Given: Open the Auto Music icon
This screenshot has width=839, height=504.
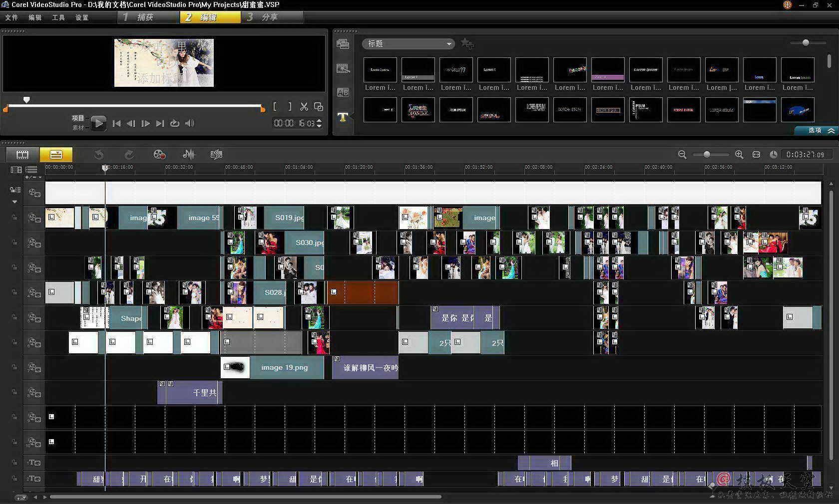Looking at the screenshot, I should tap(216, 154).
